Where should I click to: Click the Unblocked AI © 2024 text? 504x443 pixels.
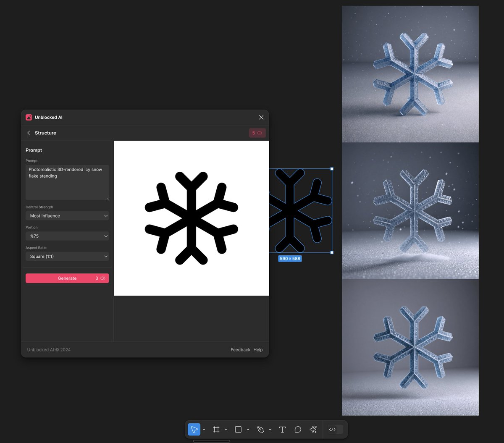[x=49, y=350]
